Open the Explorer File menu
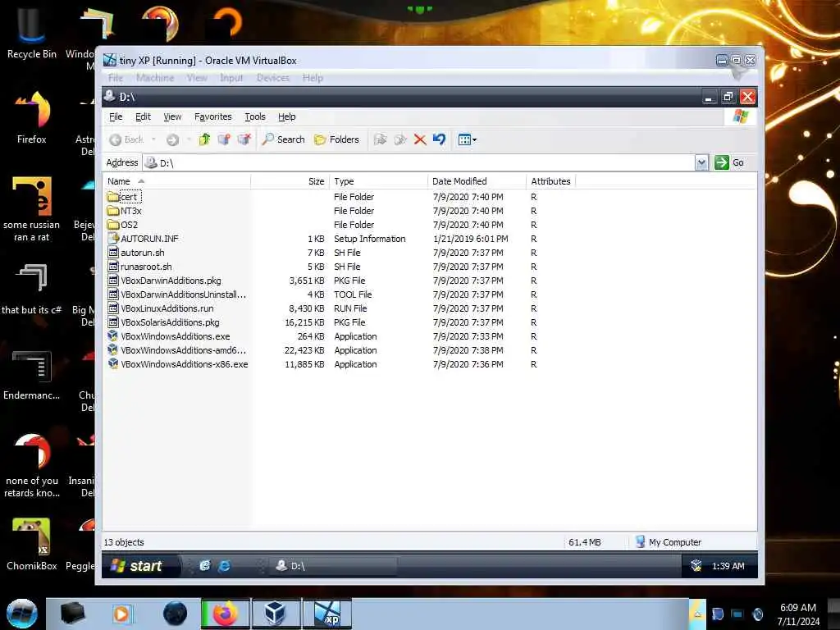The image size is (840, 630). pos(116,116)
